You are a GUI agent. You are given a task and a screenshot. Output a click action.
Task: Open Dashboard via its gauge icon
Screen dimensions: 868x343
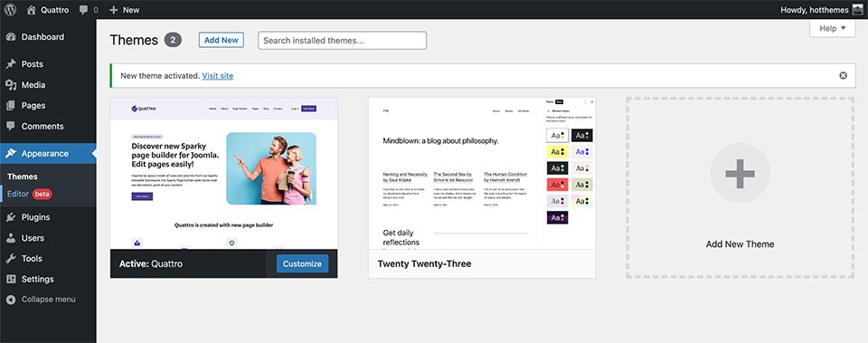[11, 36]
